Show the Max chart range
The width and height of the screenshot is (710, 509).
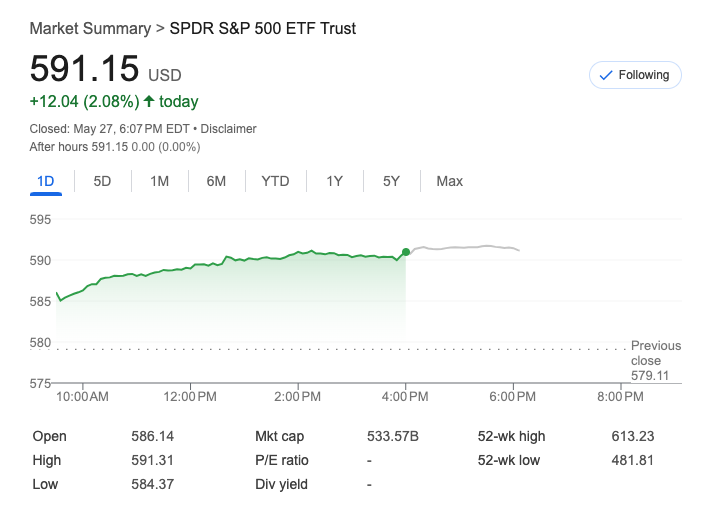449,181
